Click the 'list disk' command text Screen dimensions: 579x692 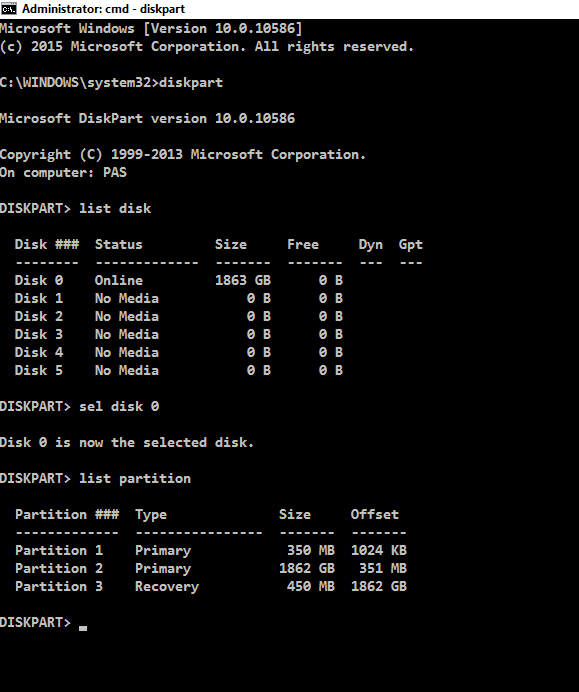(x=115, y=209)
